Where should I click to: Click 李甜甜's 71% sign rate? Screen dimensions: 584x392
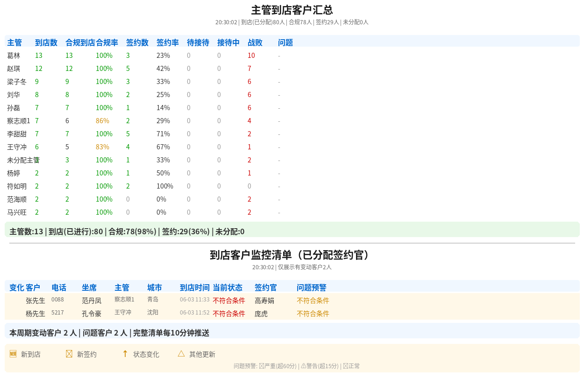coord(163,134)
